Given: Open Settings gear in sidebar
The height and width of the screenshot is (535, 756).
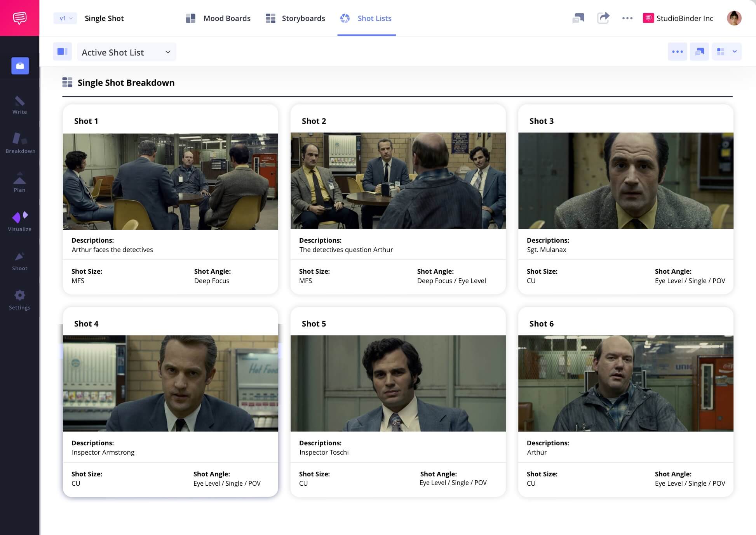Looking at the screenshot, I should [x=19, y=300].
